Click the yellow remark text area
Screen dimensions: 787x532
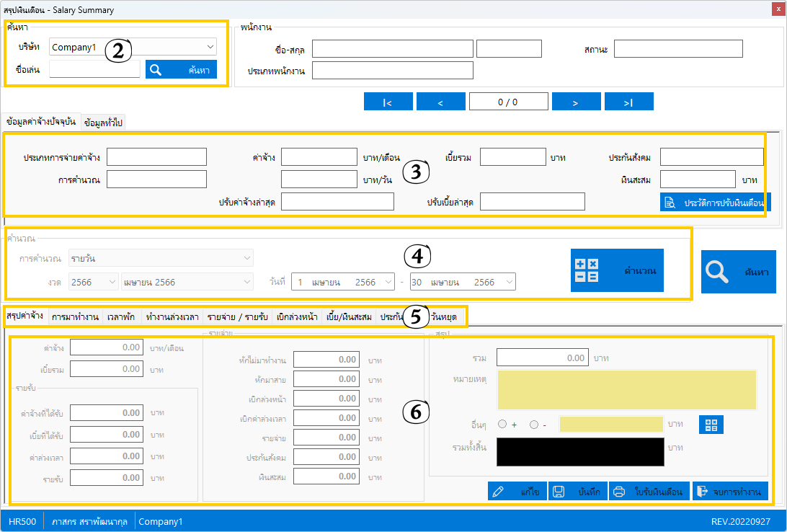click(x=626, y=389)
